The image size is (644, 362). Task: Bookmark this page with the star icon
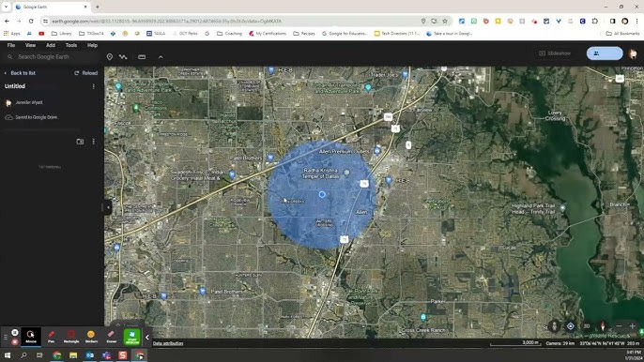pos(445,21)
